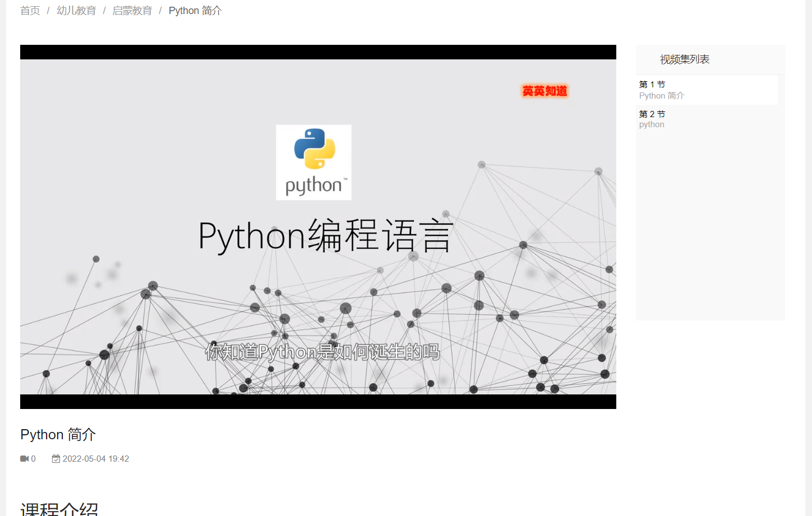Open the 启蒙教育 breadcrumb category
Screen dimensions: 812x516
tap(132, 11)
